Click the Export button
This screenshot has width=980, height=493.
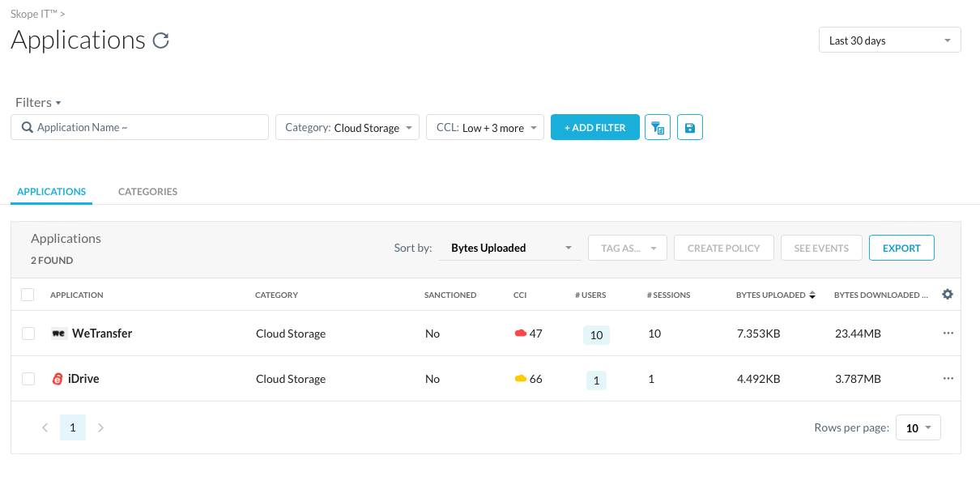[901, 248]
